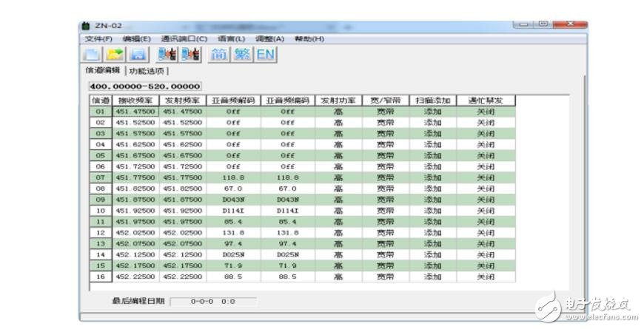This screenshot has width=644, height=329.
Task: Select the 扫描添加 cell for channel 10
Action: click(432, 211)
